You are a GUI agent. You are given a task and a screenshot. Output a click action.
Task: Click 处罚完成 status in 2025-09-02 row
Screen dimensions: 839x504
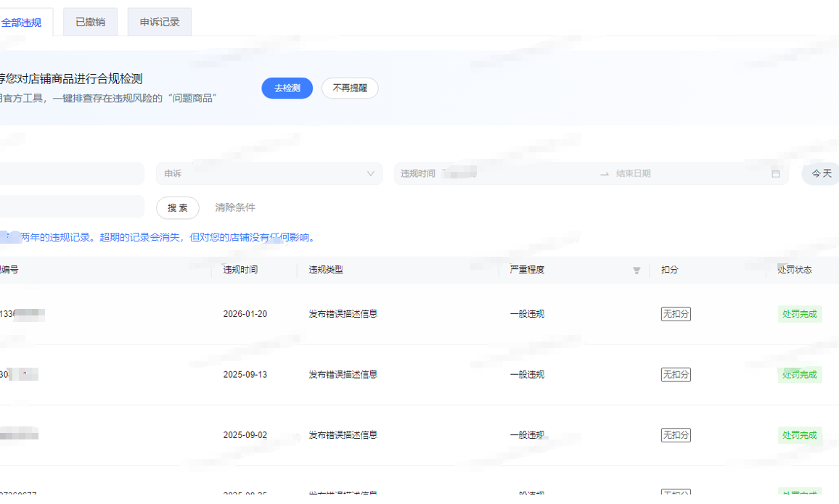pos(799,435)
